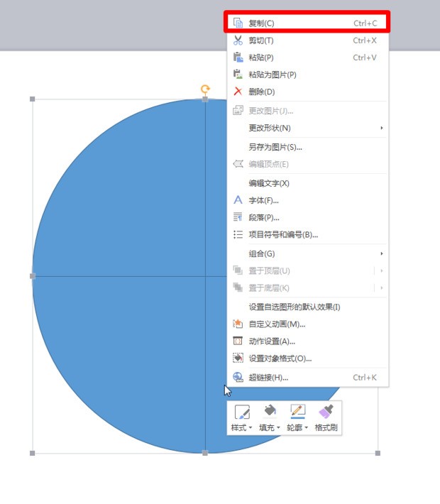Choose 编辑文字(X) menu entry
The height and width of the screenshot is (504, 440).
(x=308, y=183)
